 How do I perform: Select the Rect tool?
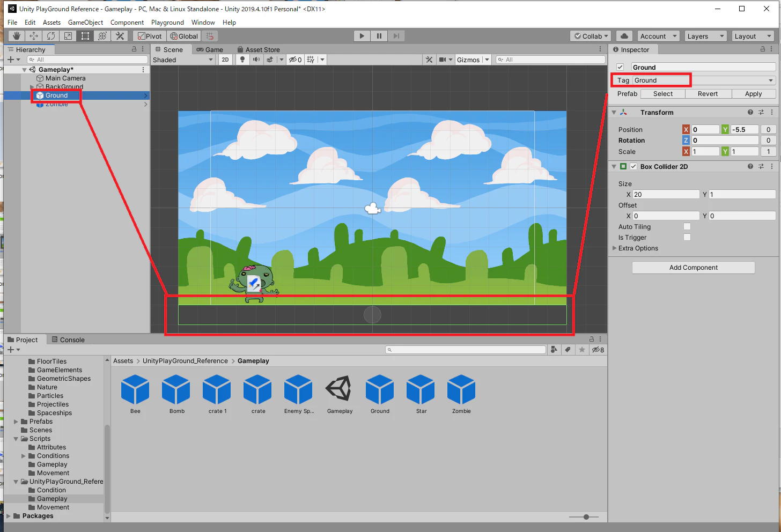85,36
